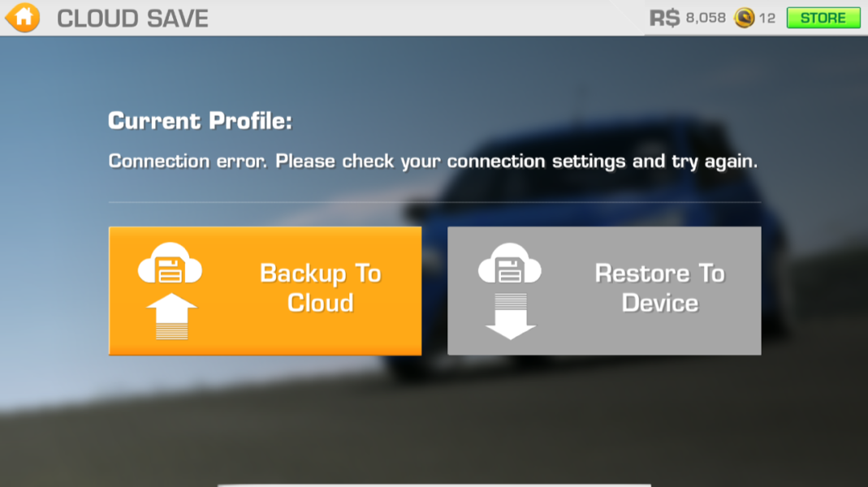The width and height of the screenshot is (868, 487).
Task: Click the white handle bar at bottom
Action: coord(434,485)
